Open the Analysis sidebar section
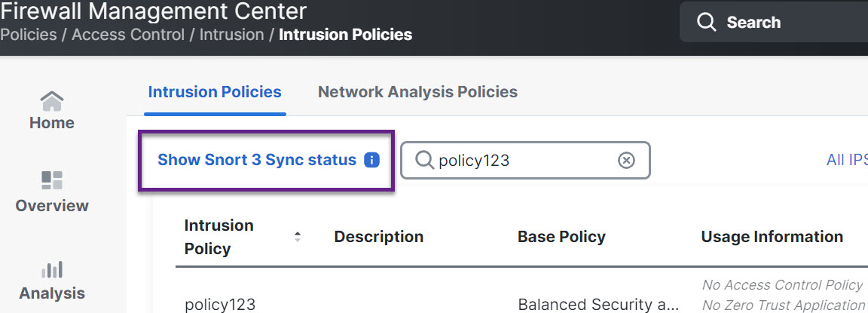Image resolution: width=868 pixels, height=313 pixels. (51, 280)
